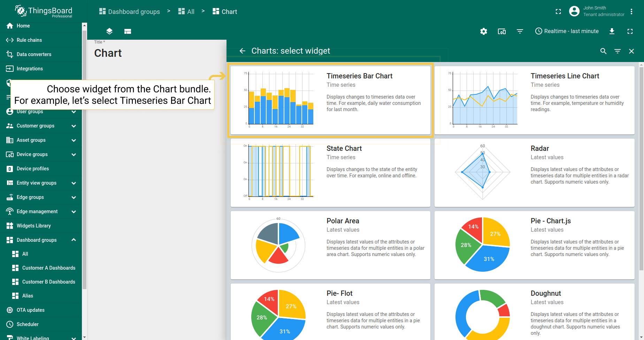Viewport: 644px width, 340px height.
Task: Search widgets with magnifier icon
Action: point(604,51)
